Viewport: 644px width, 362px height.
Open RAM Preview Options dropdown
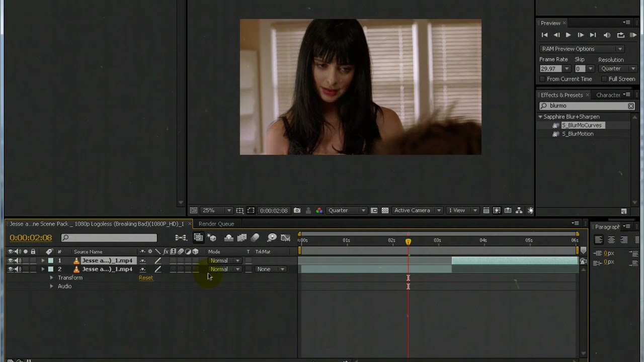click(582, 49)
